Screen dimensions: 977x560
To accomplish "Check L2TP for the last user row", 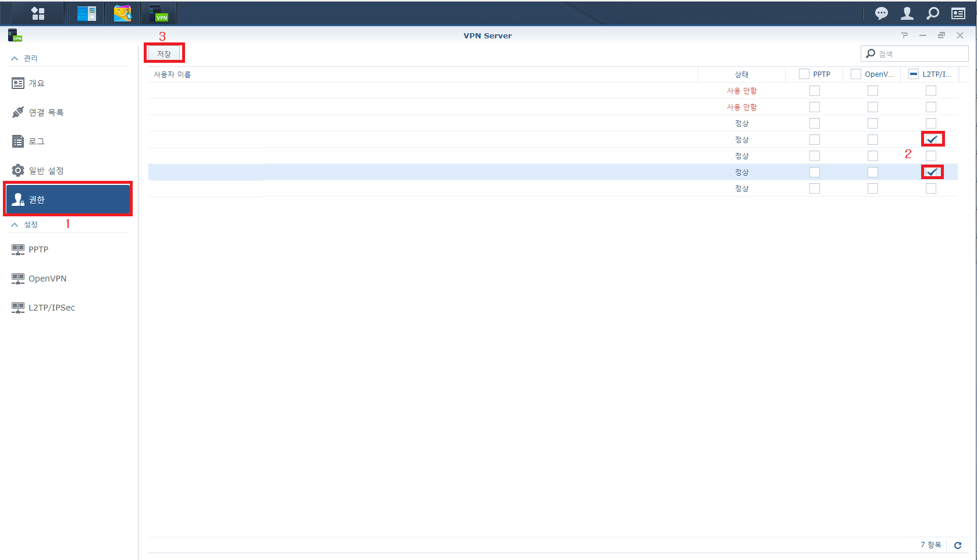I will [x=931, y=188].
